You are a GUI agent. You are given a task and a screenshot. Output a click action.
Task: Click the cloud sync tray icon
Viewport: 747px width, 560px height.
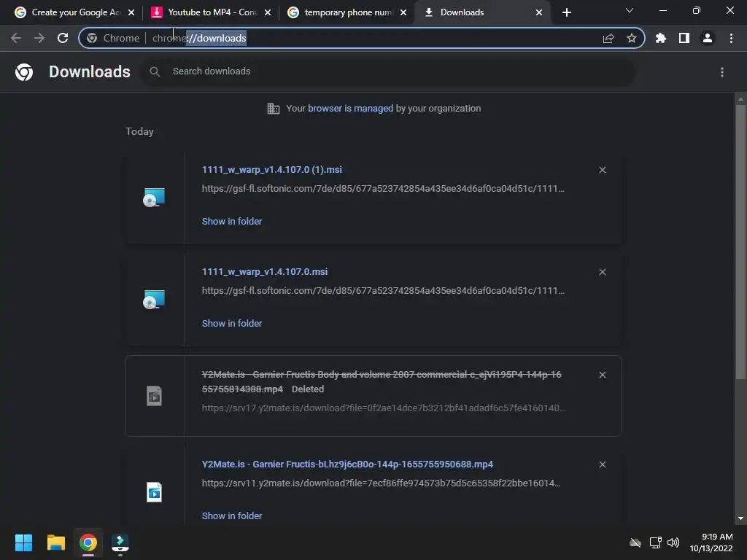(635, 542)
